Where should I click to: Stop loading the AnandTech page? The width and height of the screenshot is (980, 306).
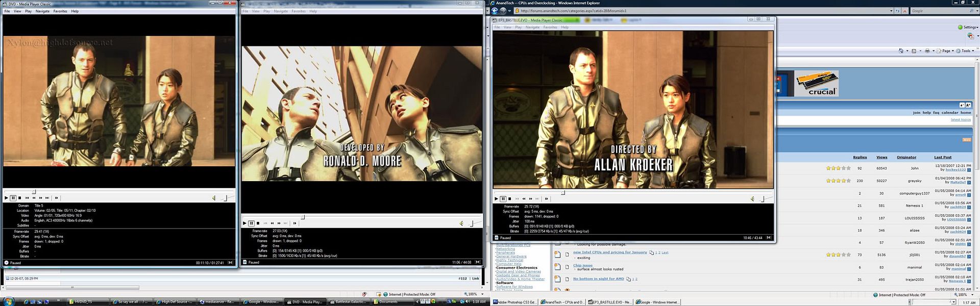905,11
